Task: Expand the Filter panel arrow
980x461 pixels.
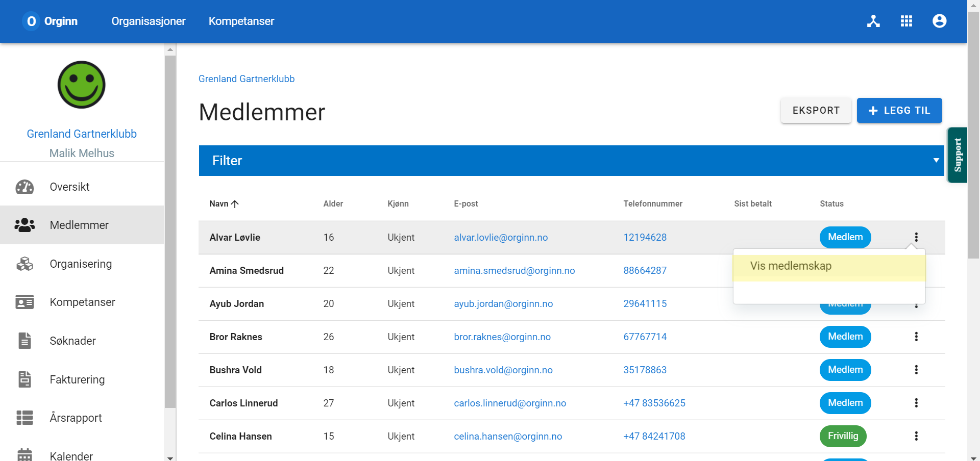Action: [936, 160]
